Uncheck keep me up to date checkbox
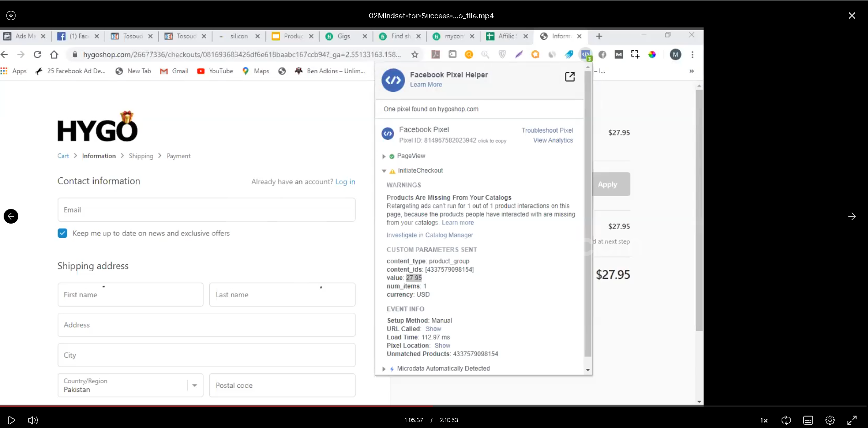This screenshot has width=868, height=428. (x=63, y=233)
